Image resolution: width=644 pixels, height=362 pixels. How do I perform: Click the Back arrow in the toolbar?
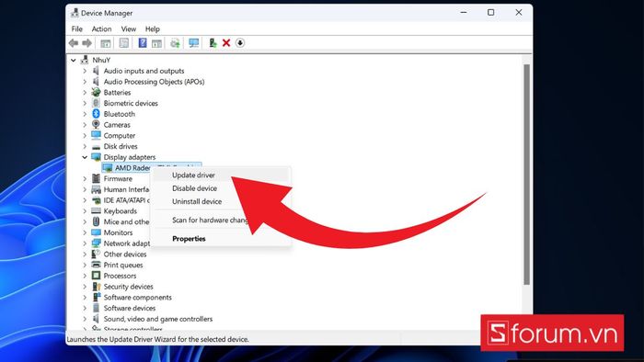pos(74,43)
